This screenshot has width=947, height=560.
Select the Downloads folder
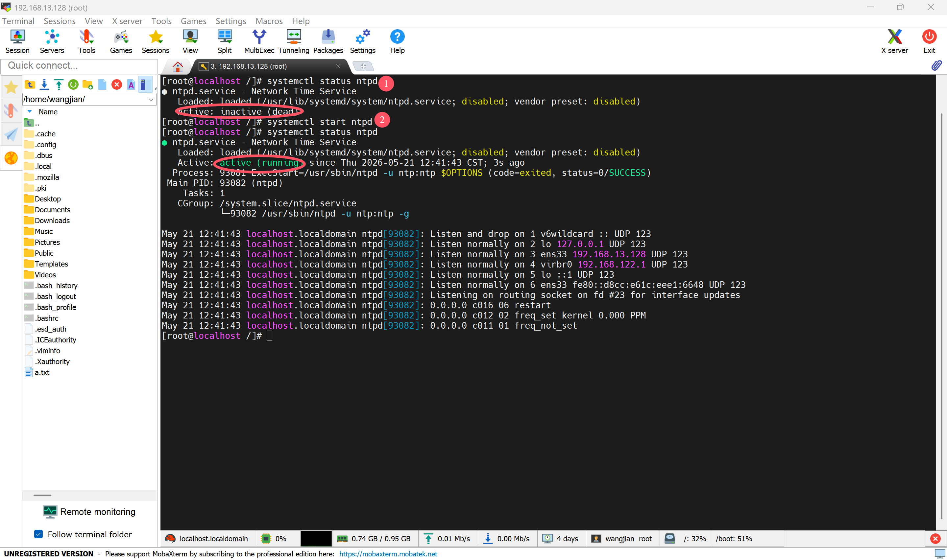[52, 221]
